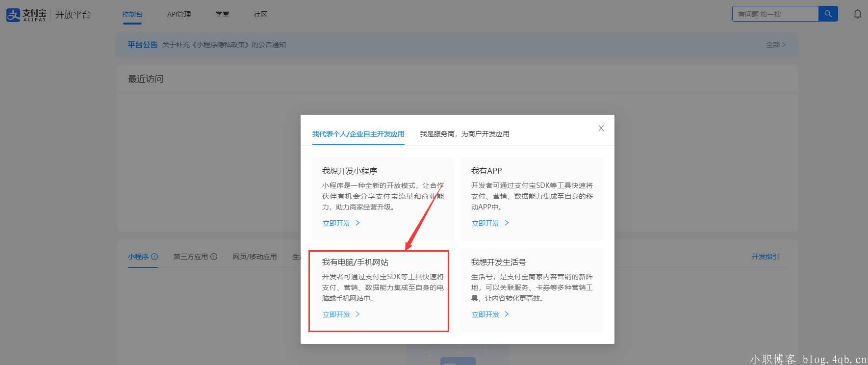The height and width of the screenshot is (365, 868).
Task: Click arrow beside 立即开发 under 我有APP
Action: point(507,223)
